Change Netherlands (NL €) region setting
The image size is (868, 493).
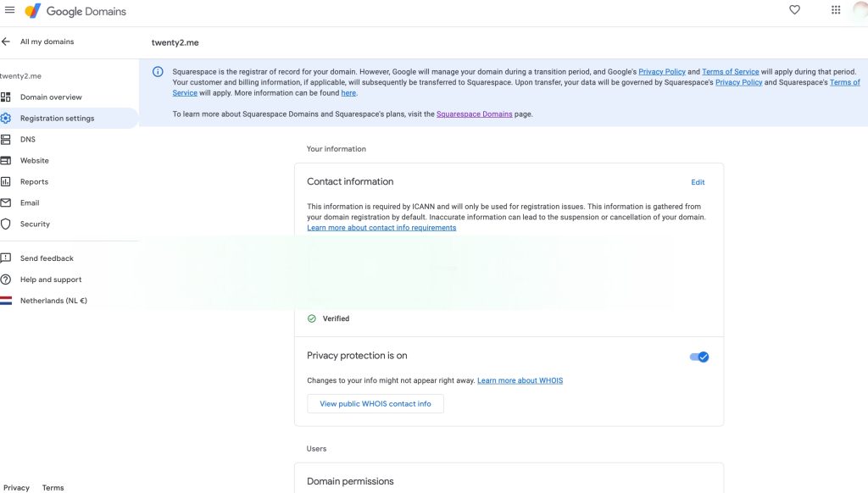pyautogui.click(x=53, y=301)
